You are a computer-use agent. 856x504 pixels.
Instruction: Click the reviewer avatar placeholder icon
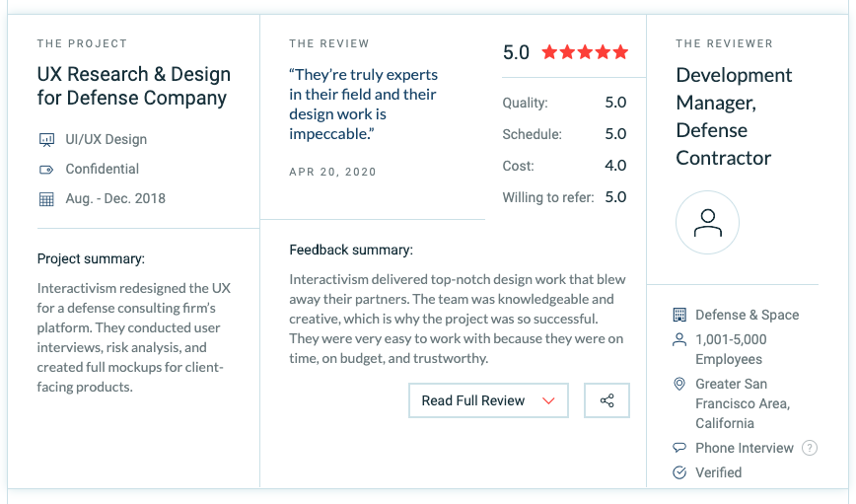[x=707, y=222]
